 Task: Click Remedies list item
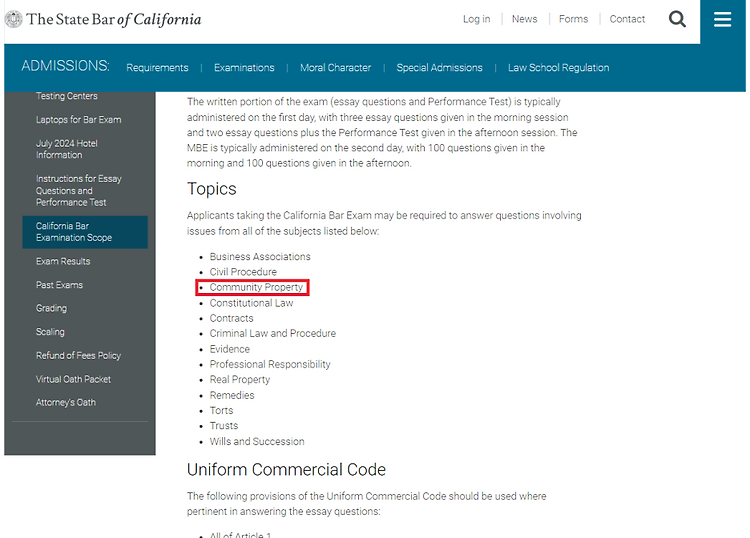click(232, 395)
